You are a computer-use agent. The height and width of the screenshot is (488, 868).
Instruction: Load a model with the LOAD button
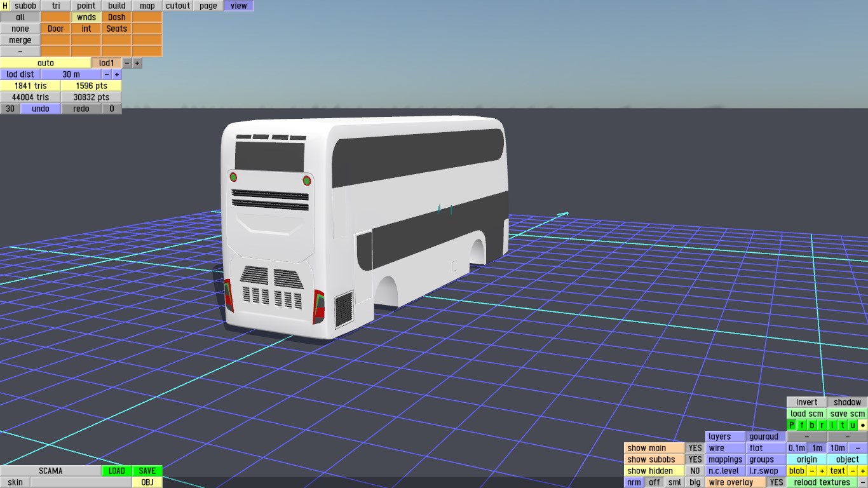(x=117, y=471)
